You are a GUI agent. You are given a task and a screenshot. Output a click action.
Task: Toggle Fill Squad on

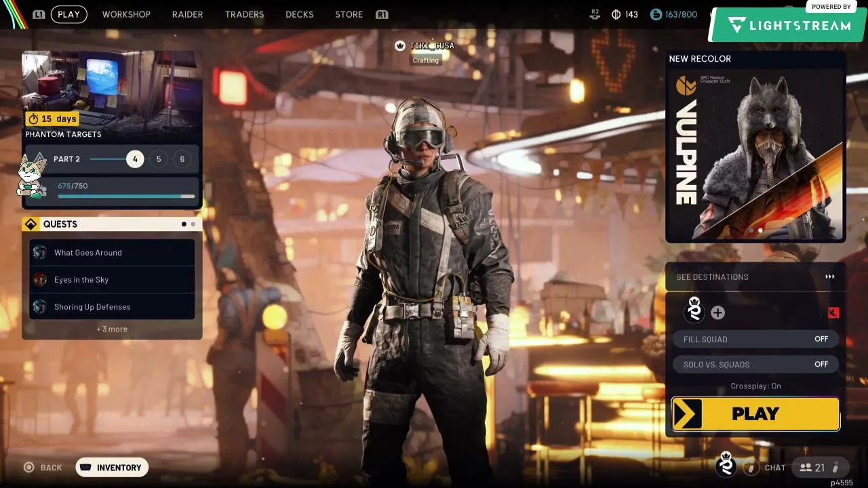pos(755,339)
